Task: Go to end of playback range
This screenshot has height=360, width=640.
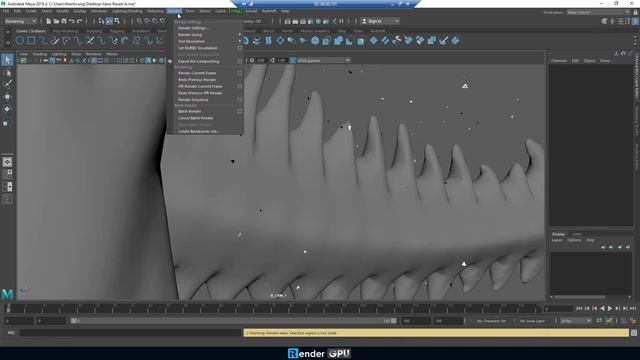Action: (633, 309)
